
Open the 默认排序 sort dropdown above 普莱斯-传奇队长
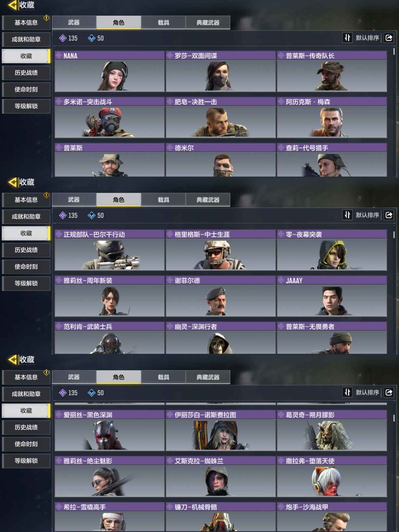click(x=367, y=38)
